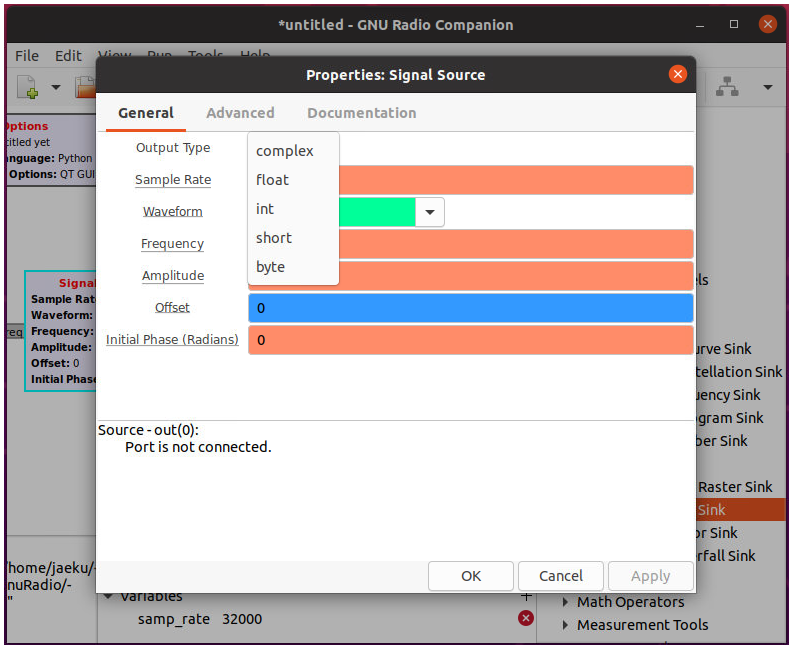Select the Constellation Sink block in library
792x647 pixels.
pos(738,372)
